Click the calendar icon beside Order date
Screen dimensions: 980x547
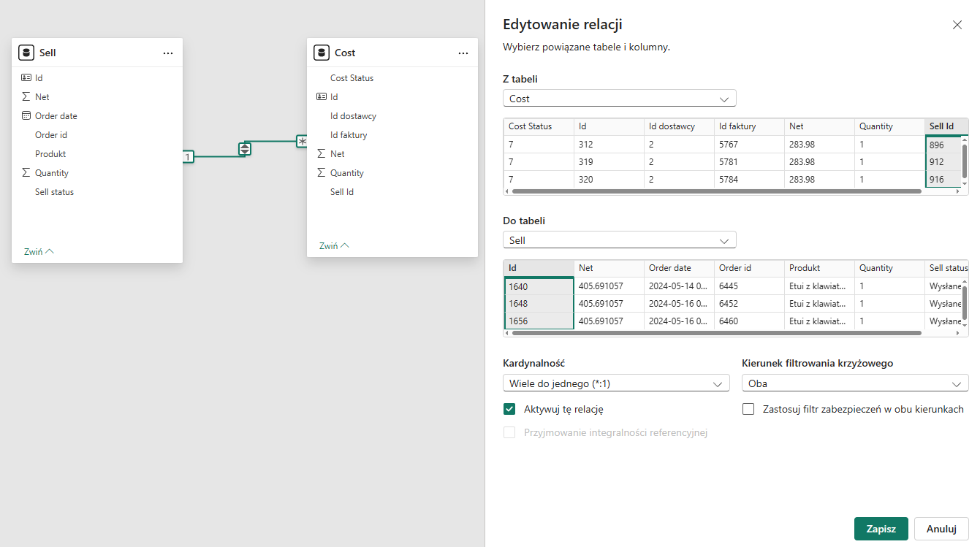click(26, 115)
